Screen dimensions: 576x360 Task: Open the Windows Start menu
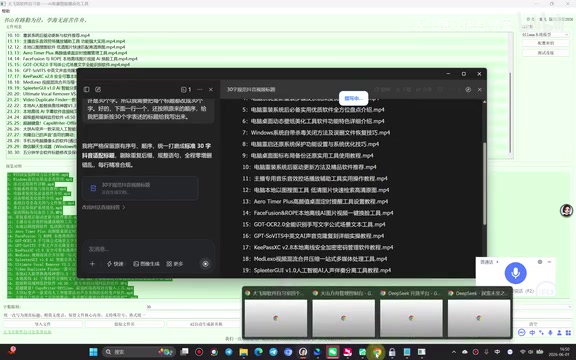click(x=93, y=352)
